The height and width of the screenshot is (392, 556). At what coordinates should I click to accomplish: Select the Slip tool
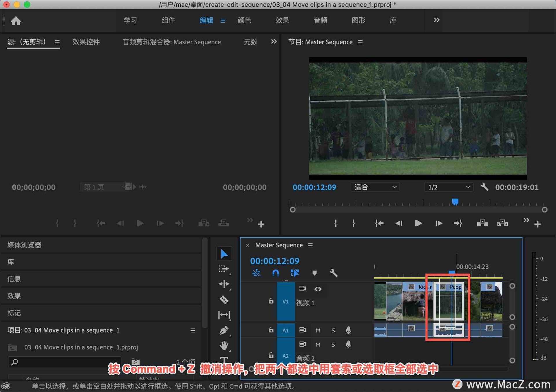tap(224, 314)
